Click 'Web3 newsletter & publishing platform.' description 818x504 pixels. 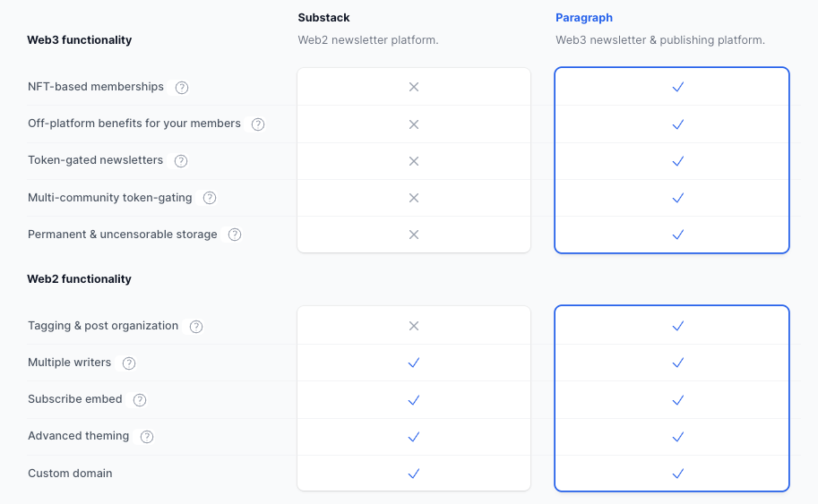click(660, 40)
